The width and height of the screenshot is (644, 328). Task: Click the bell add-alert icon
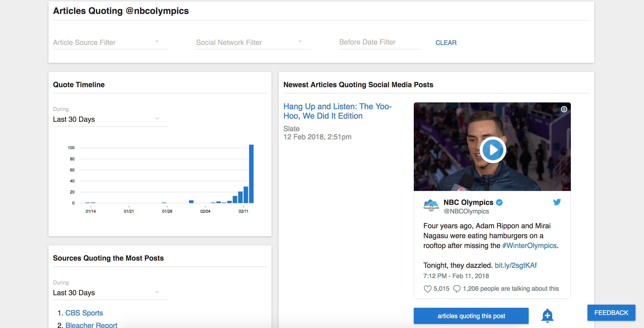pyautogui.click(x=547, y=315)
